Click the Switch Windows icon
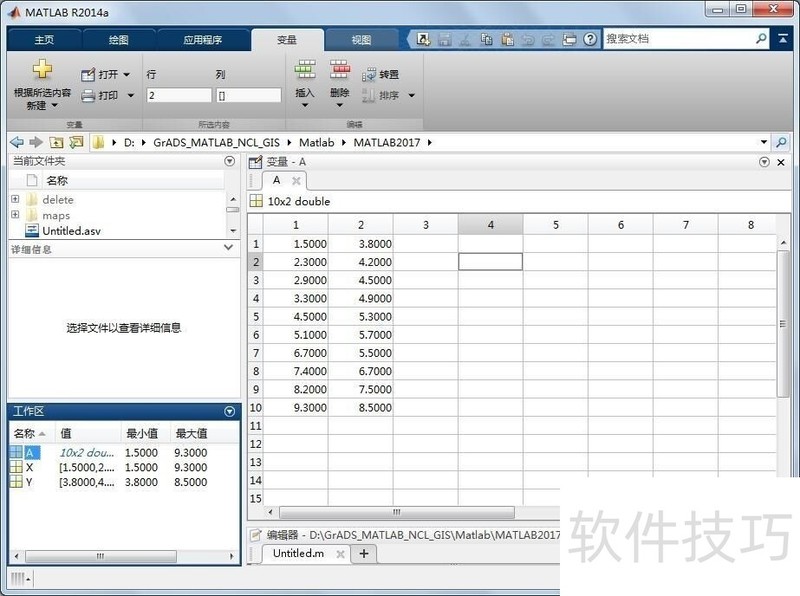800x596 pixels. click(569, 39)
